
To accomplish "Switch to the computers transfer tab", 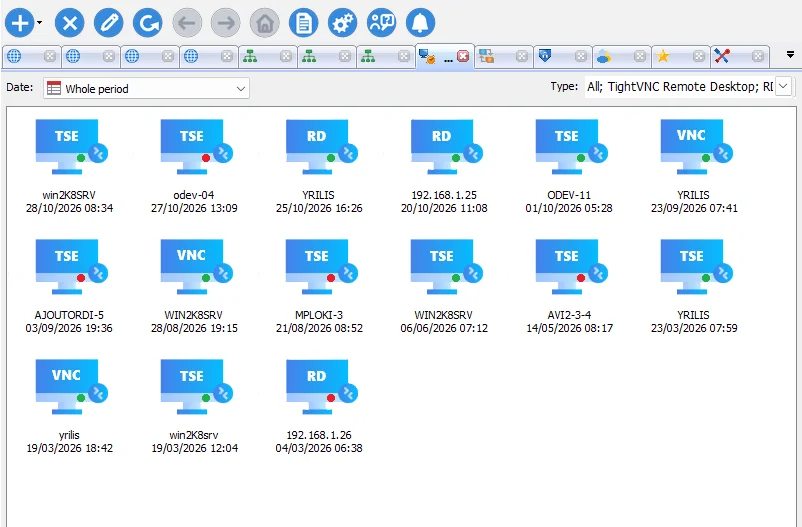I will point(486,56).
